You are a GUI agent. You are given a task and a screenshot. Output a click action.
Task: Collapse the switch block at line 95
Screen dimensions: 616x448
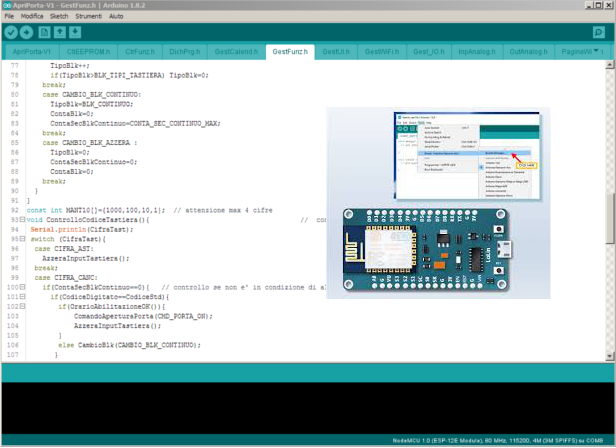pos(22,239)
